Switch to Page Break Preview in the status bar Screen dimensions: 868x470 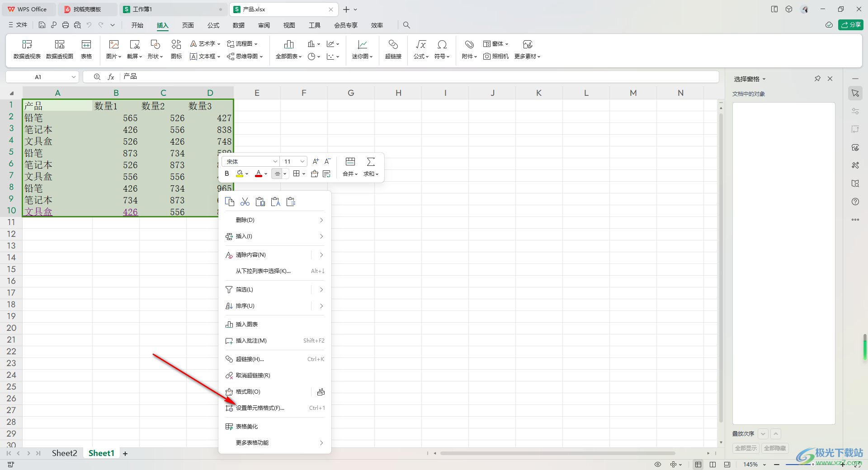pyautogui.click(x=727, y=465)
